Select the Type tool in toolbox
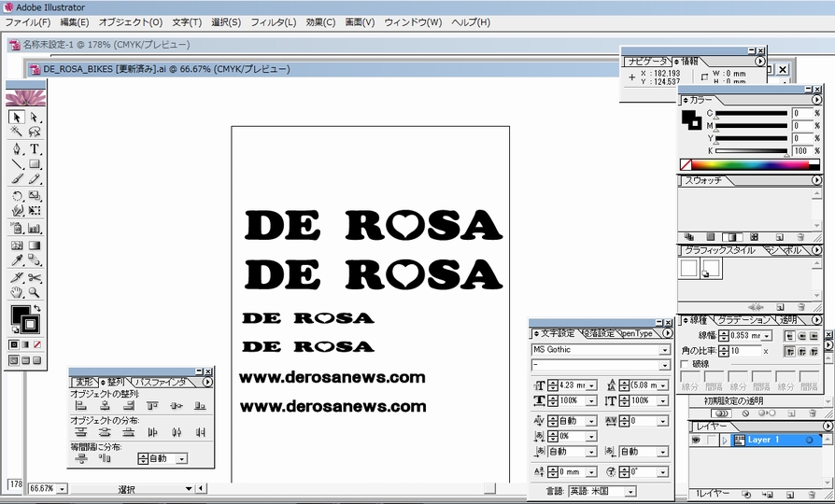Viewport: 835px width, 504px height. (x=35, y=149)
